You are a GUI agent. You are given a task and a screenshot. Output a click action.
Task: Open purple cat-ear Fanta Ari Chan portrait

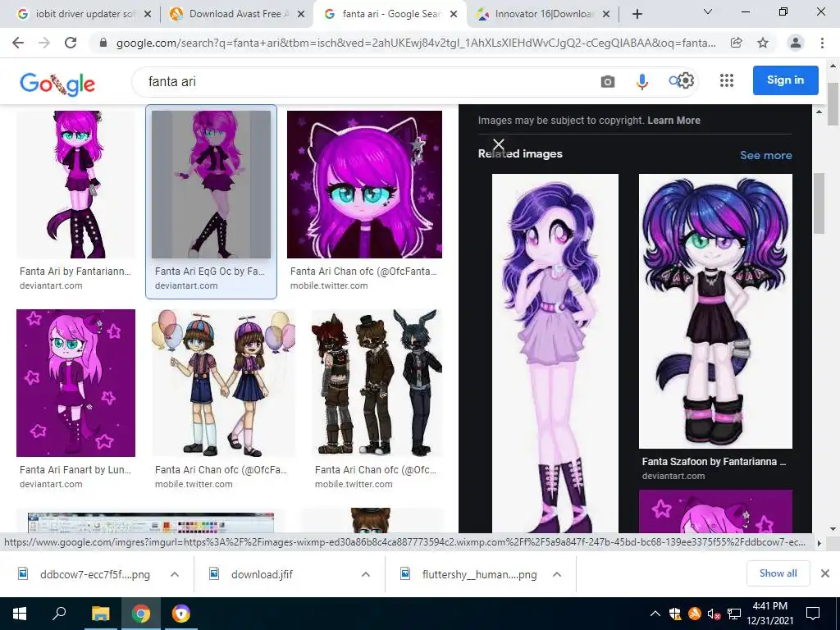364,185
